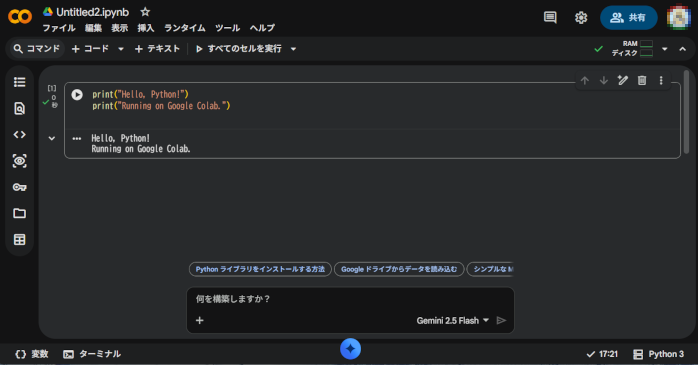Move cell up with arrow icon
Image resolution: width=698 pixels, height=365 pixels.
point(584,81)
